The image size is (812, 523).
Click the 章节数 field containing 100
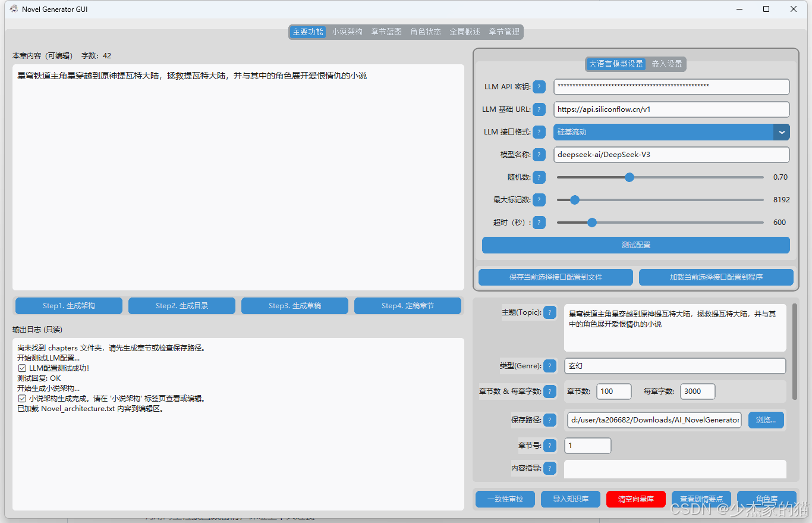614,392
